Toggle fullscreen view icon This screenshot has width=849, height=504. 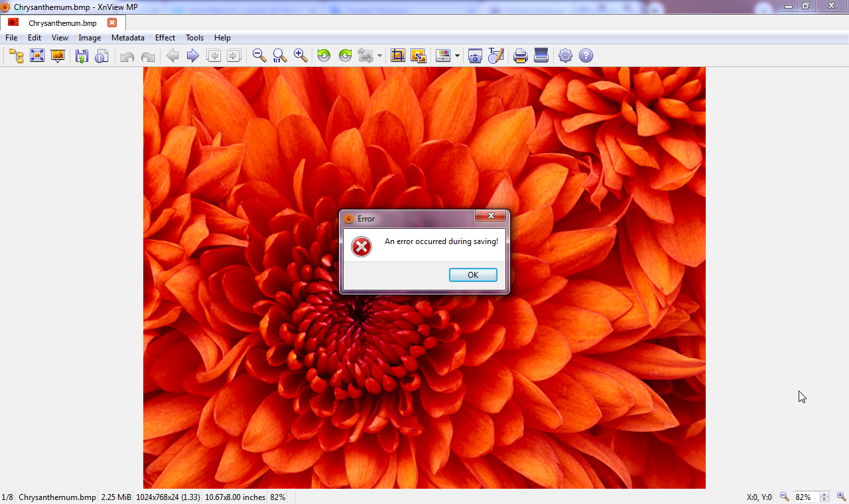(37, 56)
